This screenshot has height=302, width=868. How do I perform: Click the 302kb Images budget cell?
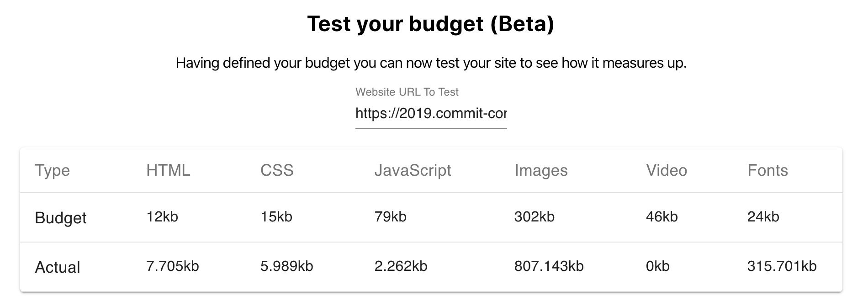click(535, 216)
